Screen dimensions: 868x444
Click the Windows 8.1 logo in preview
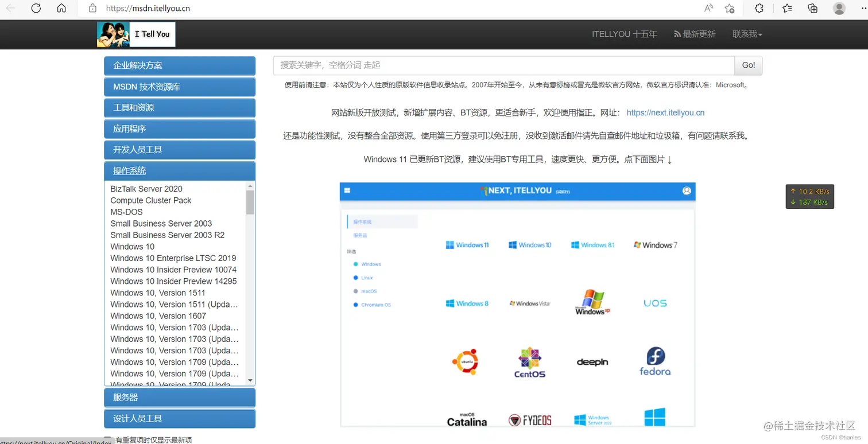pyautogui.click(x=592, y=245)
